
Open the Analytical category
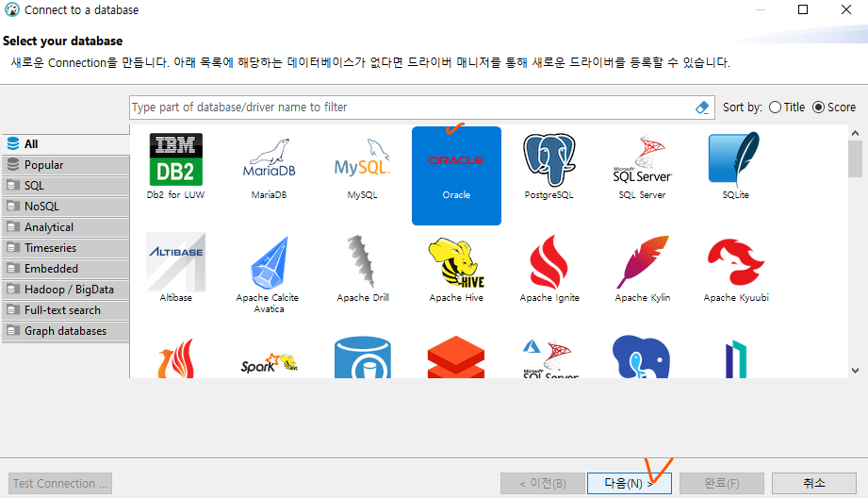pos(65,227)
